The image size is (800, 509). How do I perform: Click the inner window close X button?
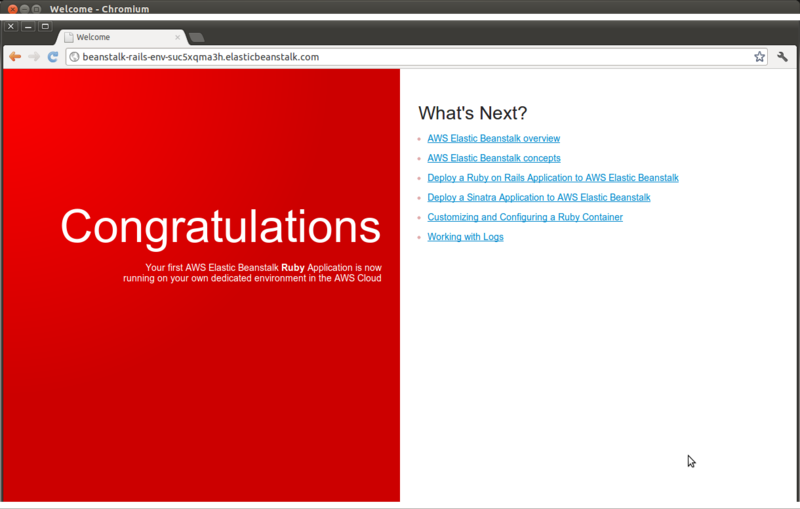click(11, 27)
